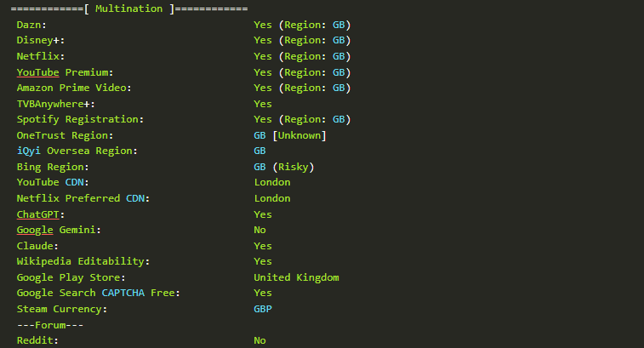Click the Disney+ label

point(40,41)
